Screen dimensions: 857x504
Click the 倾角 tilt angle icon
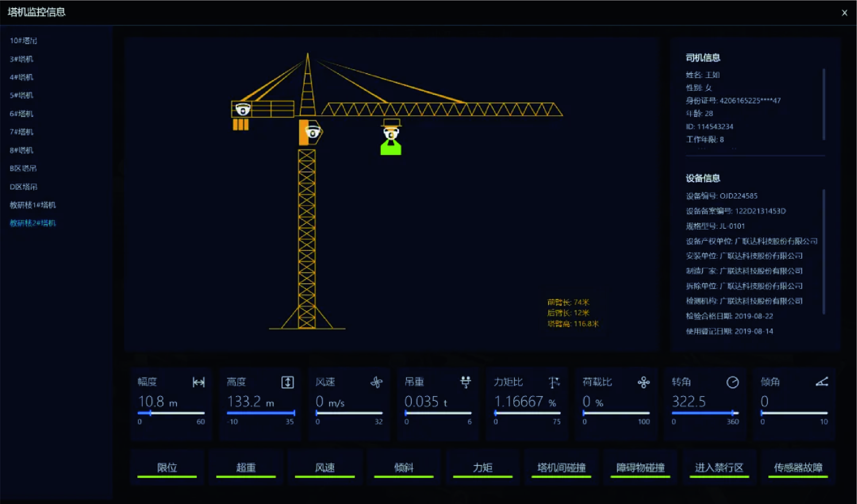(822, 382)
